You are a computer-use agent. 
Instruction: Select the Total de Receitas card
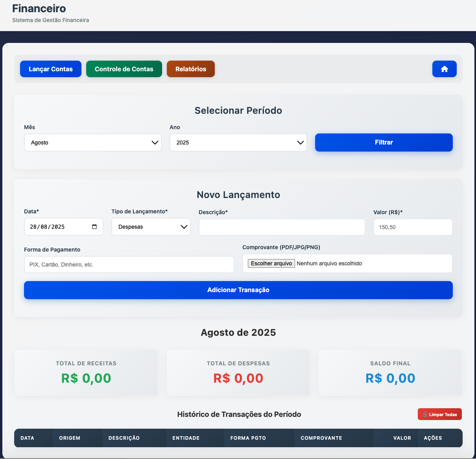pyautogui.click(x=86, y=372)
